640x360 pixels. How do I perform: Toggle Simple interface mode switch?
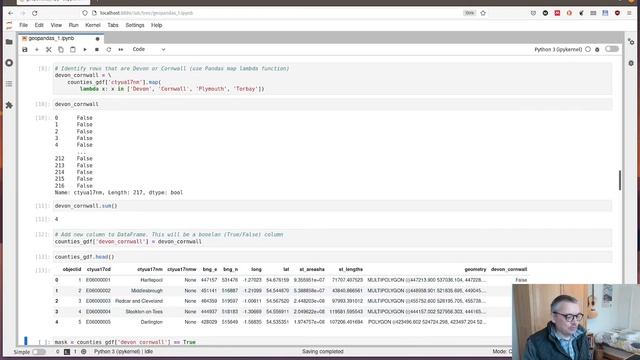pyautogui.click(x=39, y=352)
